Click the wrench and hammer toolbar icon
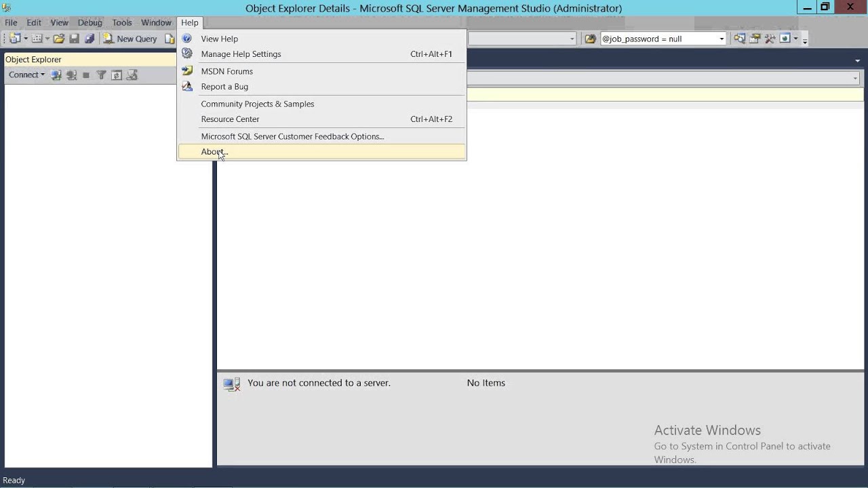 (770, 39)
